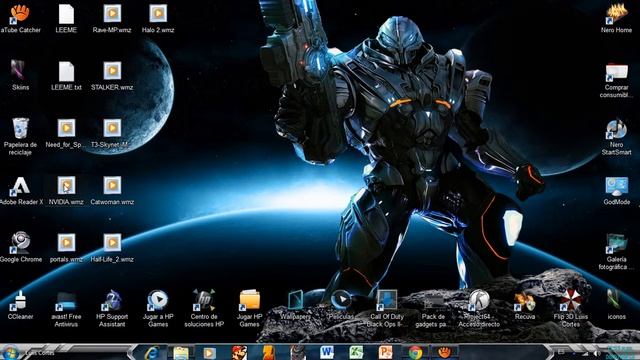
Task: Select the STALKER.wmz file
Action: [x=112, y=76]
